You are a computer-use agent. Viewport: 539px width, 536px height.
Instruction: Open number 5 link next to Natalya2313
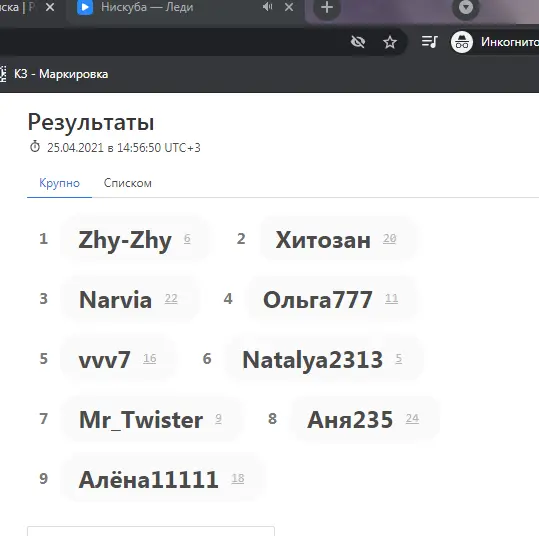[398, 358]
